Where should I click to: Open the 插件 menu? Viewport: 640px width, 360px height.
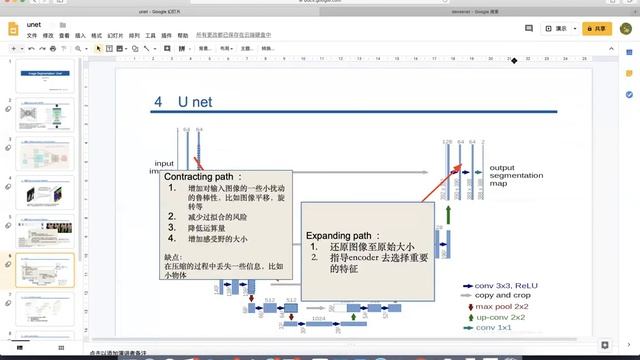(167, 36)
